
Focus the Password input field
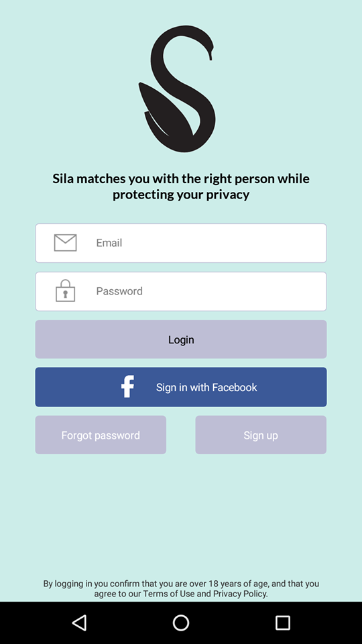(181, 291)
